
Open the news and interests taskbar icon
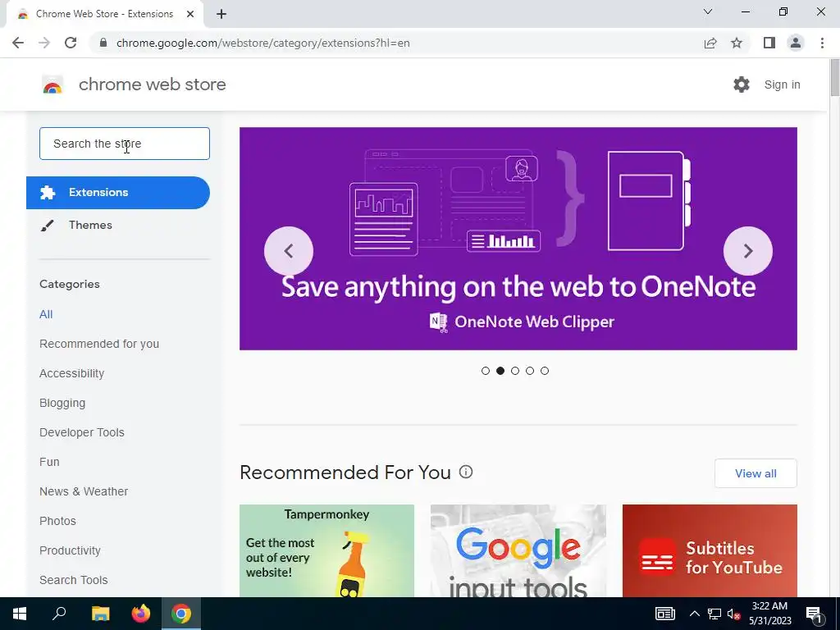coord(664,614)
